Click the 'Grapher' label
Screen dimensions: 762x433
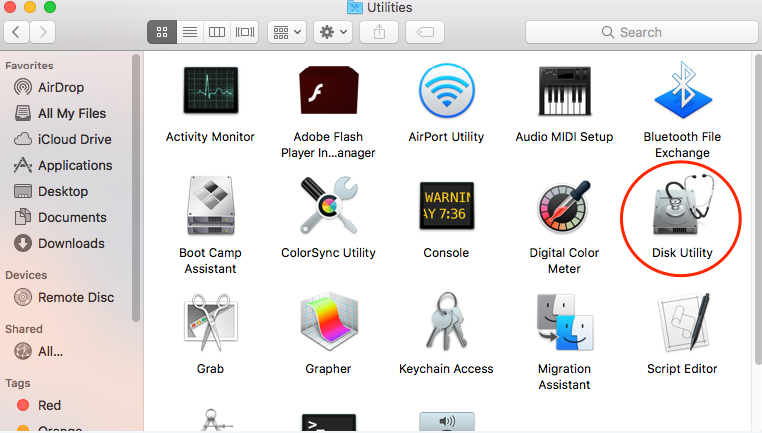tap(329, 369)
